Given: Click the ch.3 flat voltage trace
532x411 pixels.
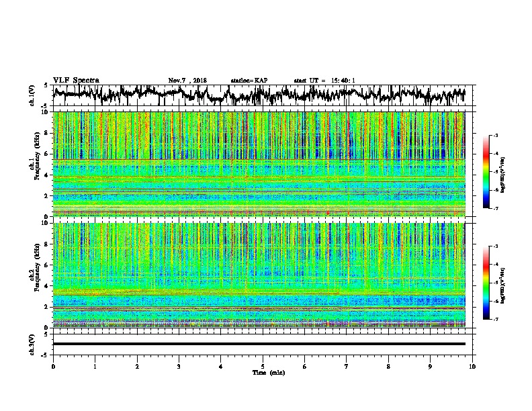Looking at the screenshot, I should 259,344.
